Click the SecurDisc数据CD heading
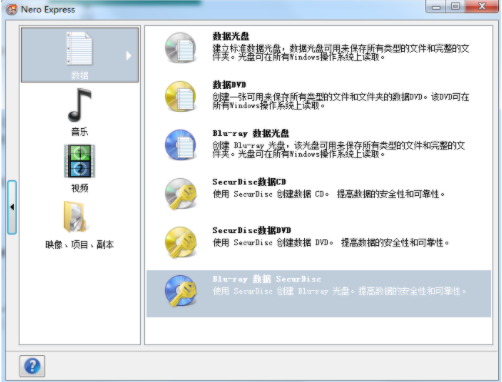The width and height of the screenshot is (502, 382). click(x=249, y=182)
